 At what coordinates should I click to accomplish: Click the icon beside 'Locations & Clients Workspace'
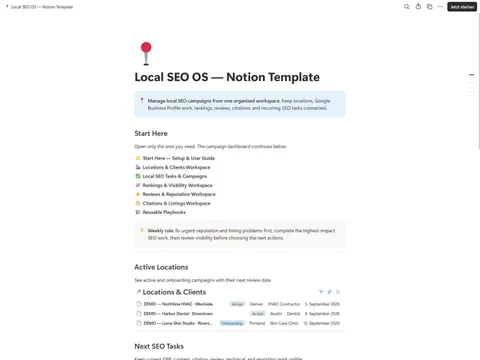tap(138, 167)
